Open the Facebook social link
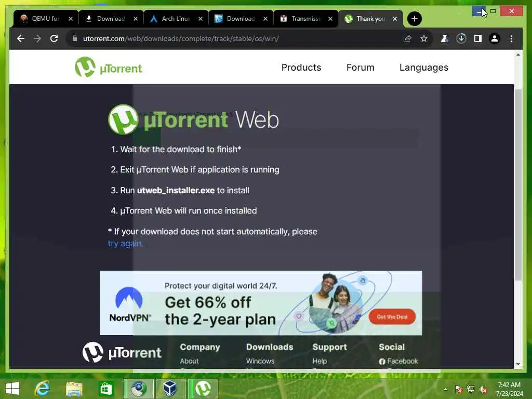The image size is (532, 399). tap(398, 361)
